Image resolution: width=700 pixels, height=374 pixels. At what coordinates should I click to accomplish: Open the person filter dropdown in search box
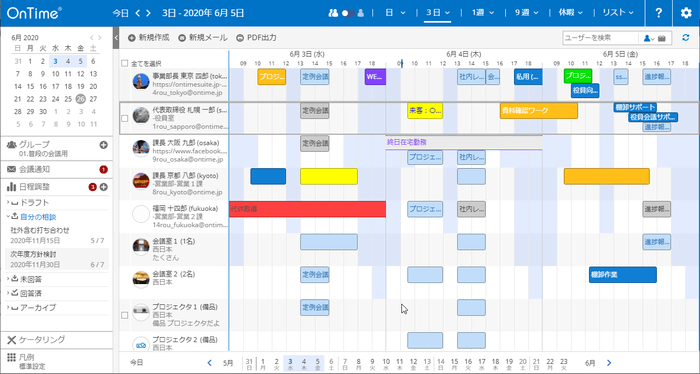[x=649, y=38]
